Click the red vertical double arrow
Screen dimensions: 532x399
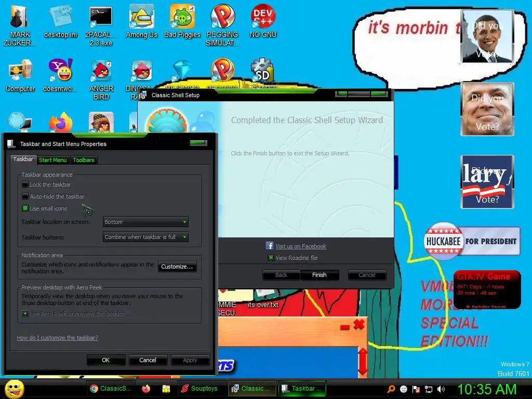363,362
